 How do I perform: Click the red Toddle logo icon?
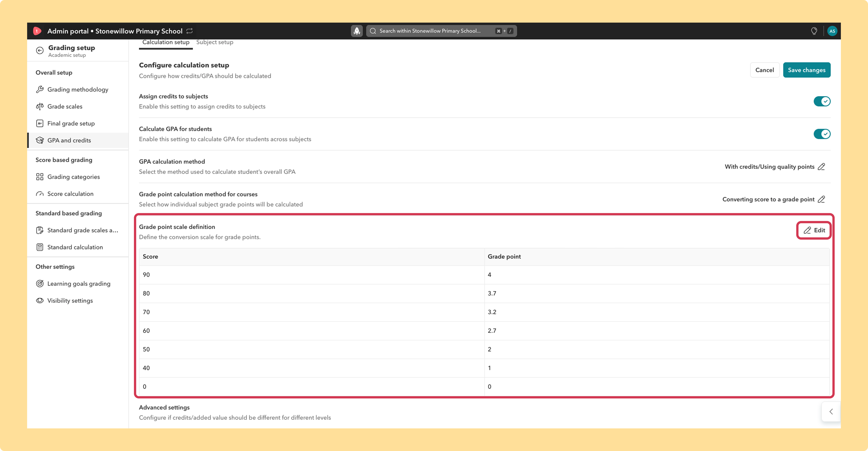click(37, 31)
